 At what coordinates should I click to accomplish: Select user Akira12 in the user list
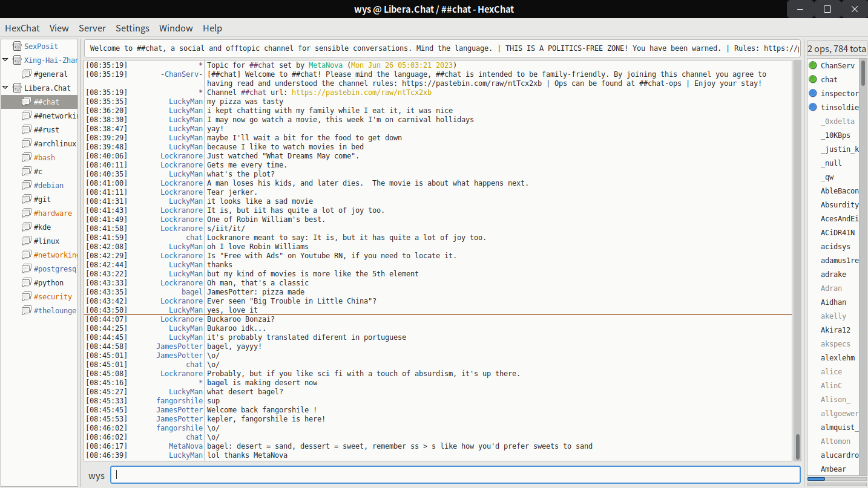(835, 330)
